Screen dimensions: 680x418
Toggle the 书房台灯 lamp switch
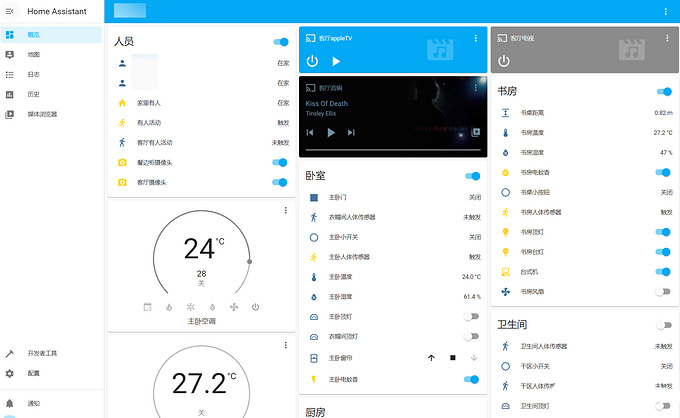click(663, 252)
